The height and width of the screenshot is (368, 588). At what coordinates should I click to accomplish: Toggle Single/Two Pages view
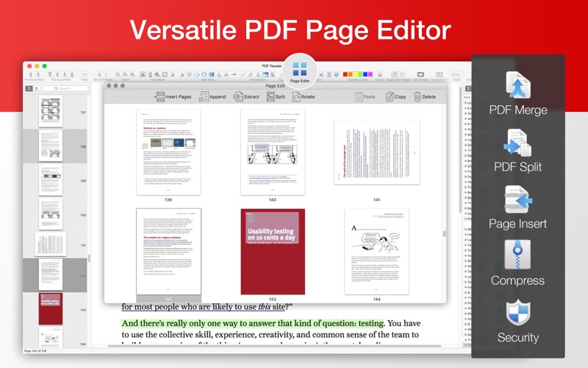[398, 74]
